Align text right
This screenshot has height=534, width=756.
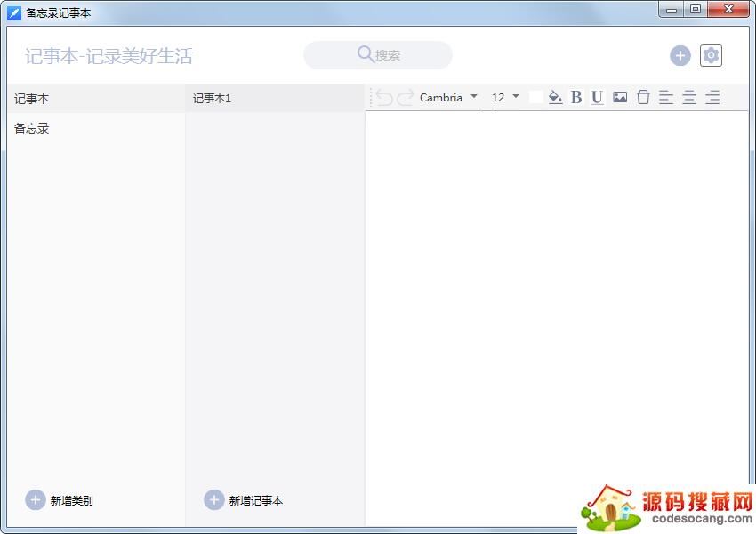tap(712, 98)
